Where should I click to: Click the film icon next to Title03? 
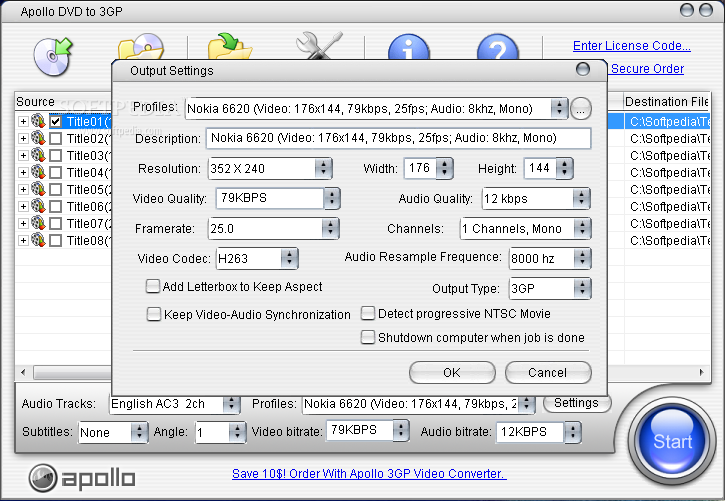click(38, 155)
